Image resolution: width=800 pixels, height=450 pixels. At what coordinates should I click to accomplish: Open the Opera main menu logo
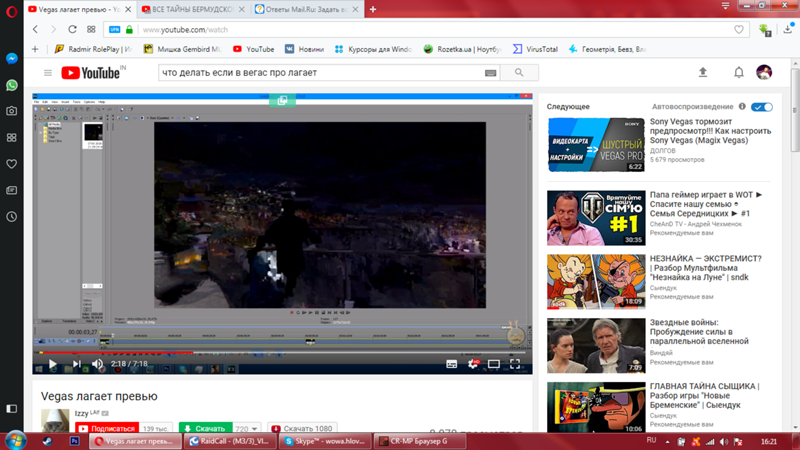coord(11,11)
